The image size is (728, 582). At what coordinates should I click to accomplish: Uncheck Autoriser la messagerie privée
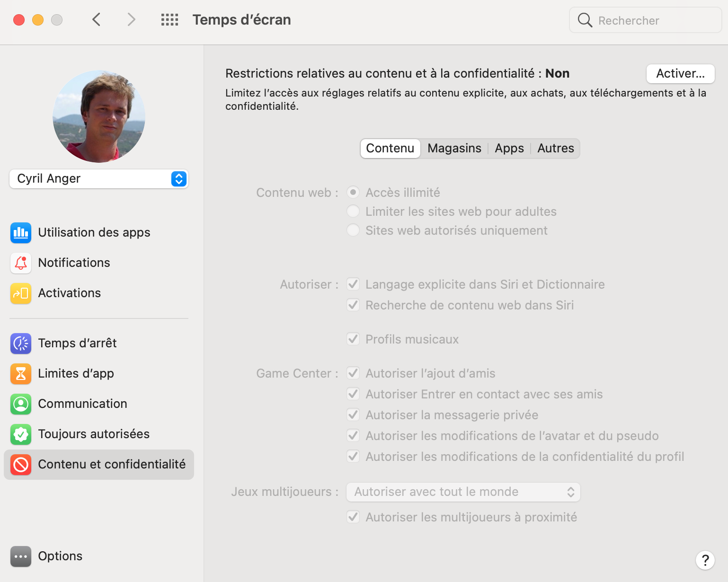pyautogui.click(x=353, y=415)
